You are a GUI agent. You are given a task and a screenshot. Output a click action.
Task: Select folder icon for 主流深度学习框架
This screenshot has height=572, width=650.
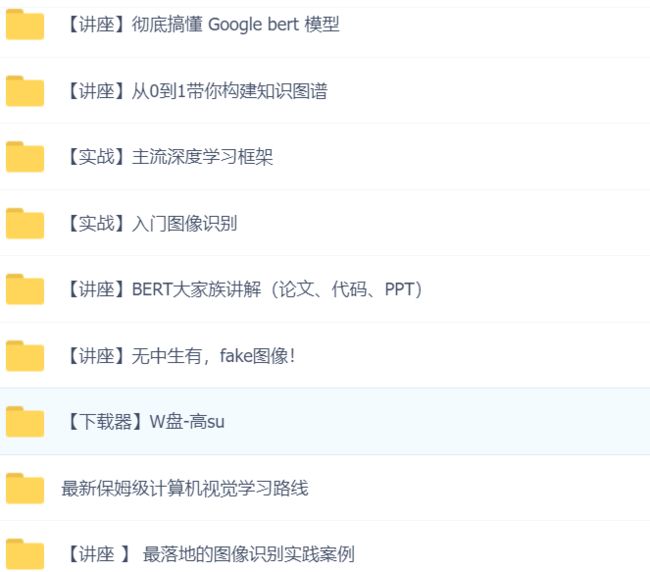(25, 157)
